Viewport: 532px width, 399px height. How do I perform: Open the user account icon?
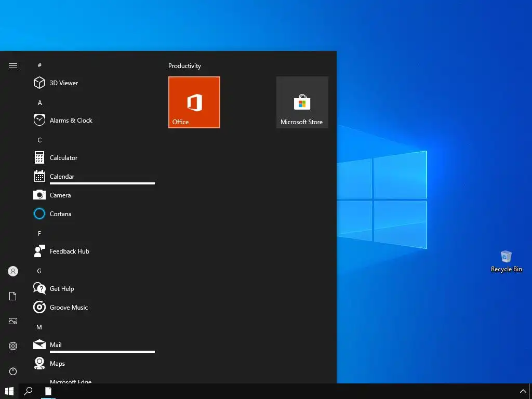[13, 271]
